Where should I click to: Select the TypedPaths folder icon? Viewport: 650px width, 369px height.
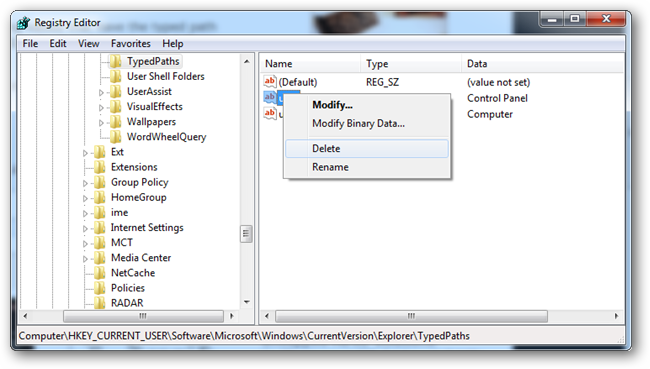[x=116, y=61]
